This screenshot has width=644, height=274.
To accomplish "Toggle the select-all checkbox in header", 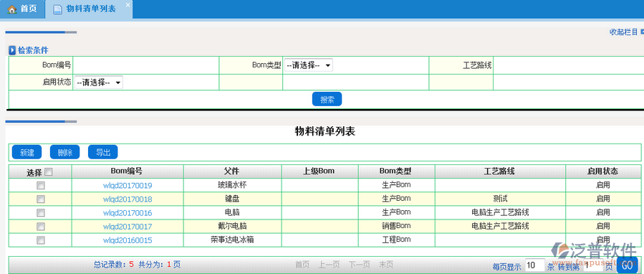I will [x=48, y=171].
